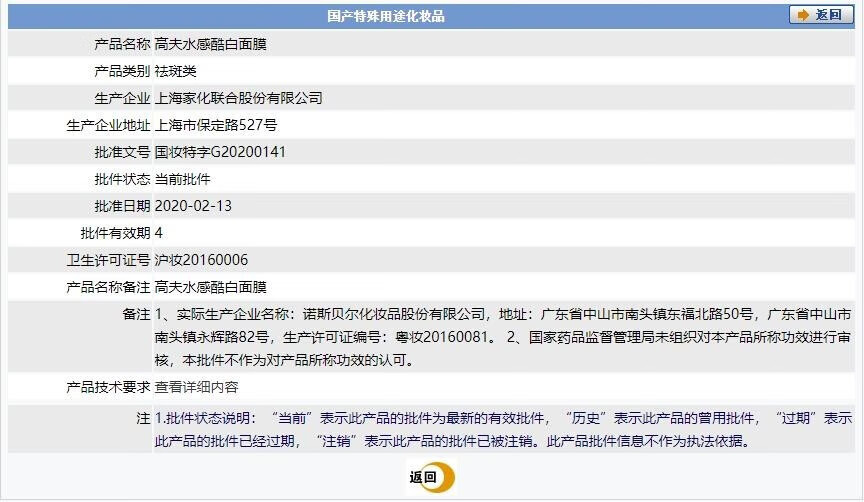Click the 生产企业地址 label
This screenshot has height=502, width=864.
click(x=108, y=125)
